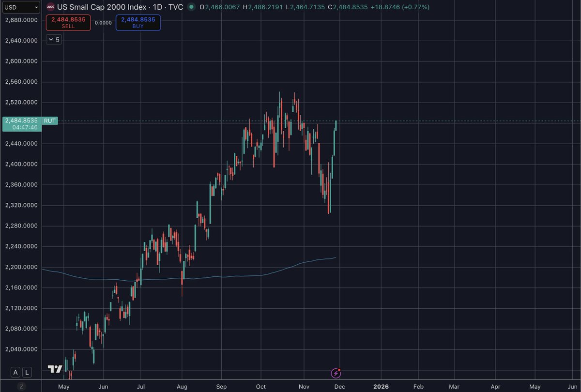
Task: Click the 0.0000 spread value
Action: (103, 23)
